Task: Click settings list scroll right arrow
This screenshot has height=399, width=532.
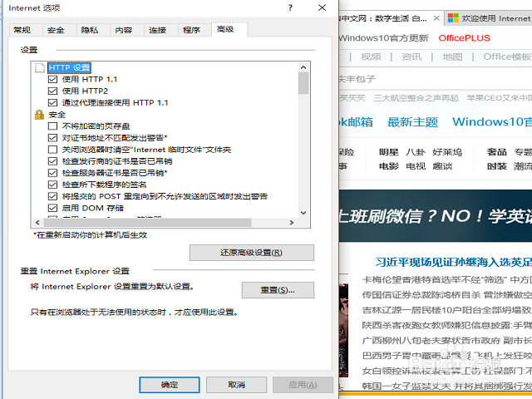Action: (x=292, y=223)
